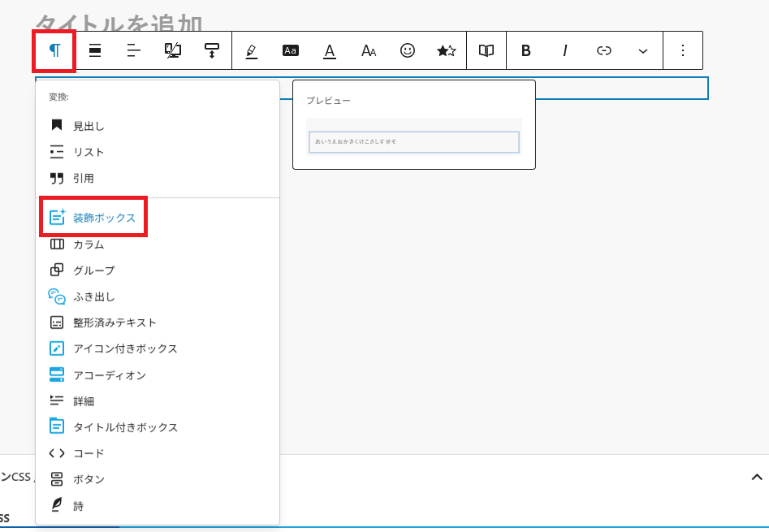Open the text color underlined A icon
The height and width of the screenshot is (532, 769).
[330, 50]
